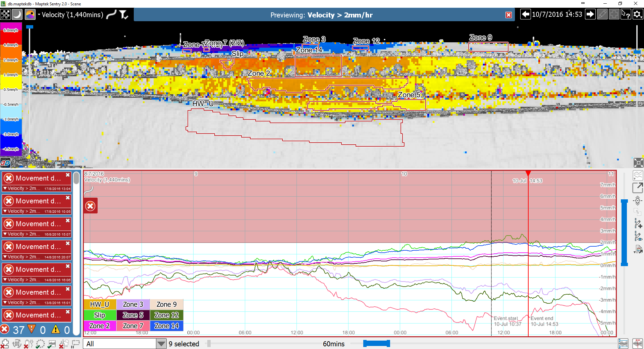The image size is (644, 349).
Task: Activate the what's-this help cursor icon
Action: 626,14
